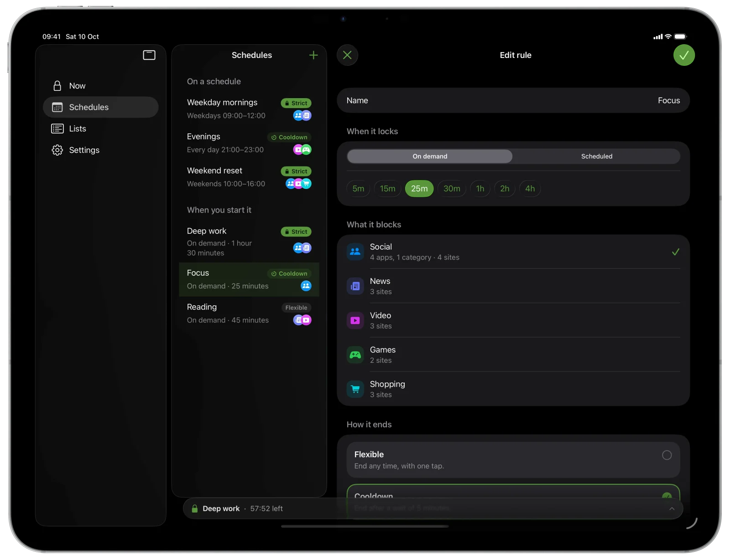This screenshot has height=560, width=730.
Task: Select Schedules in the sidebar
Action: (101, 107)
